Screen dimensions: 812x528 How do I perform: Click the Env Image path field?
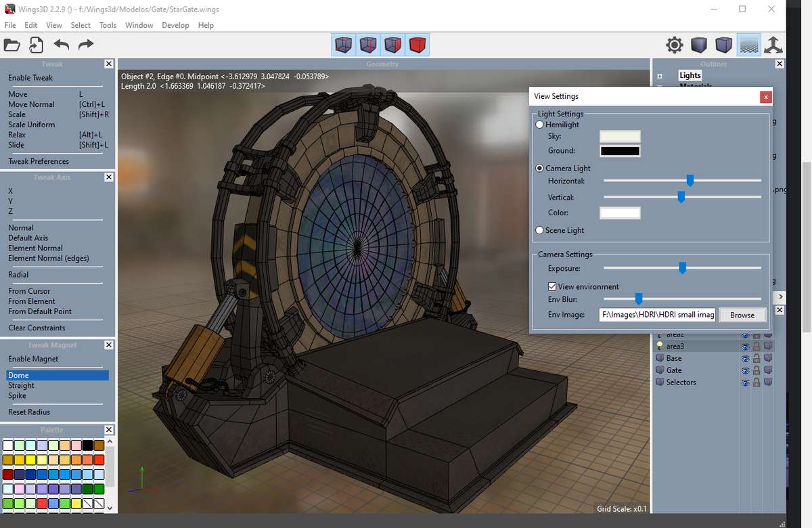tap(658, 315)
